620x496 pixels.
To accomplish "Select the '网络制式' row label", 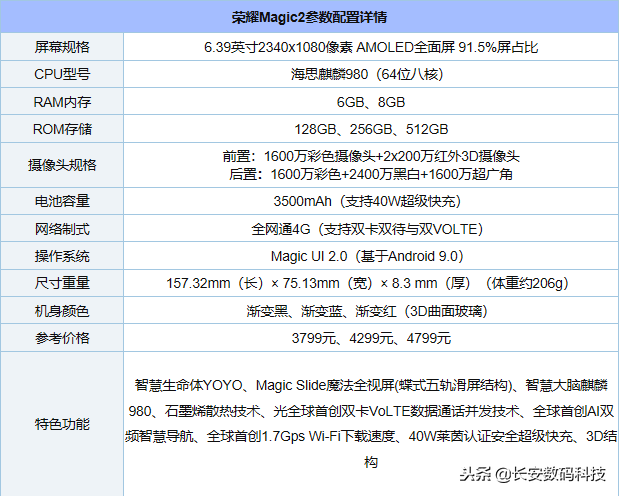I will click(x=62, y=229).
